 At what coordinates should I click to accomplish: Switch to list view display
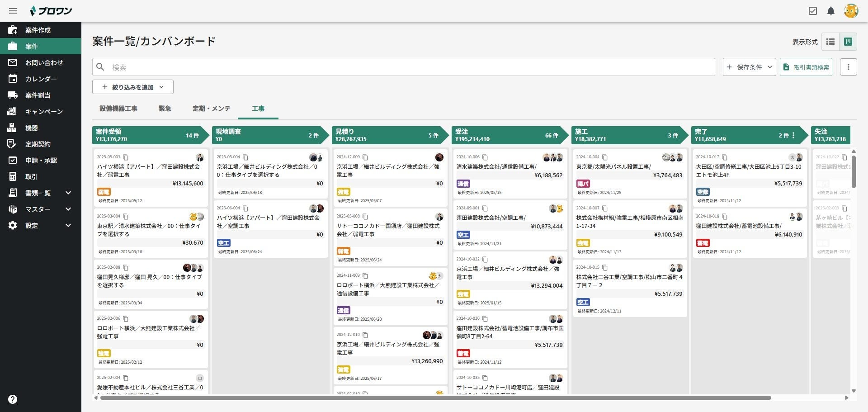830,42
